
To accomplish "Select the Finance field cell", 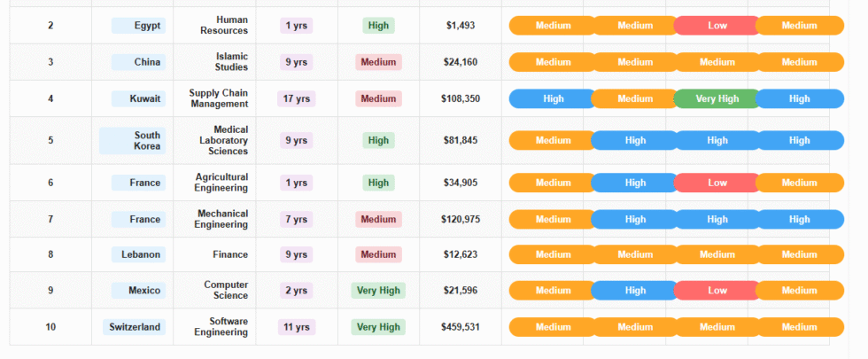I will point(230,254).
